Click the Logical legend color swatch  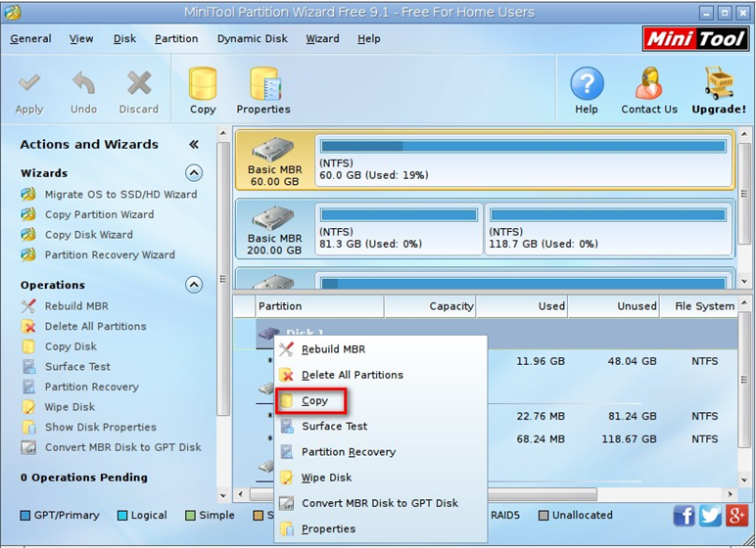click(122, 516)
